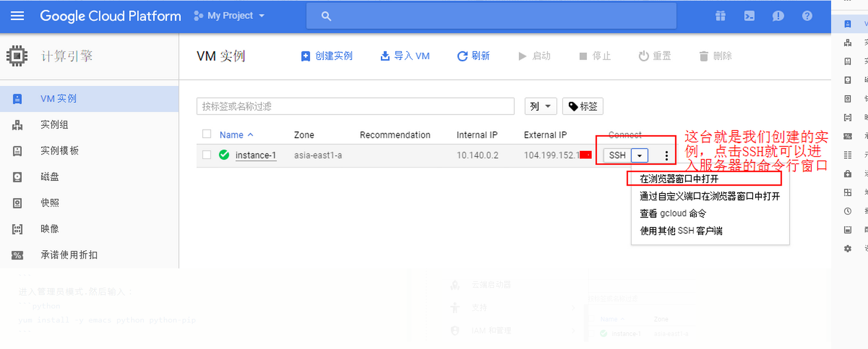
Task: Click the metadata list icon in right-edge strip
Action: (848, 155)
